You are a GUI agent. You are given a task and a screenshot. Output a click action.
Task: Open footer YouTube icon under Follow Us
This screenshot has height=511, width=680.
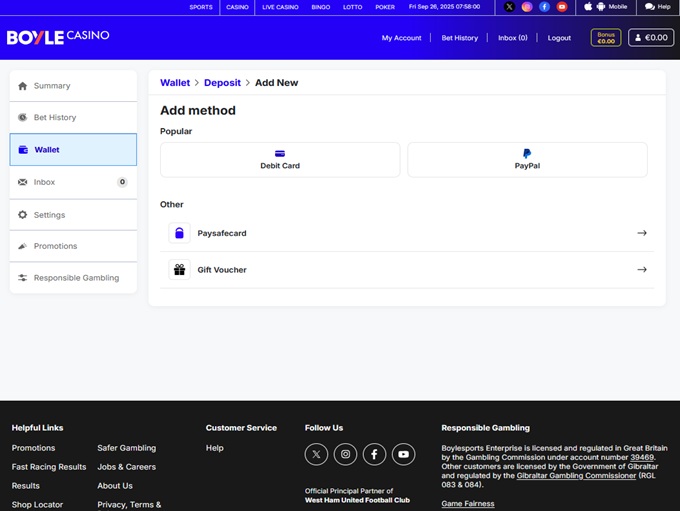(x=403, y=454)
